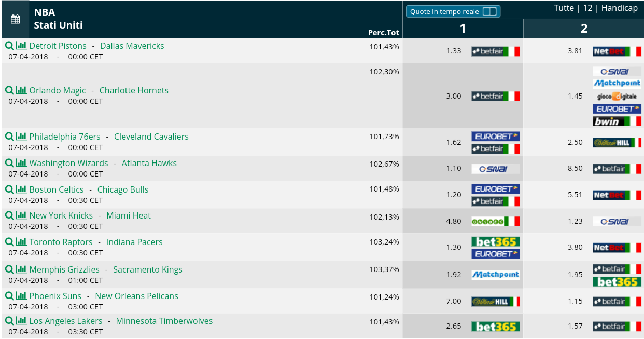Click the 102,67% percentage for Washington Wizards

tap(384, 164)
